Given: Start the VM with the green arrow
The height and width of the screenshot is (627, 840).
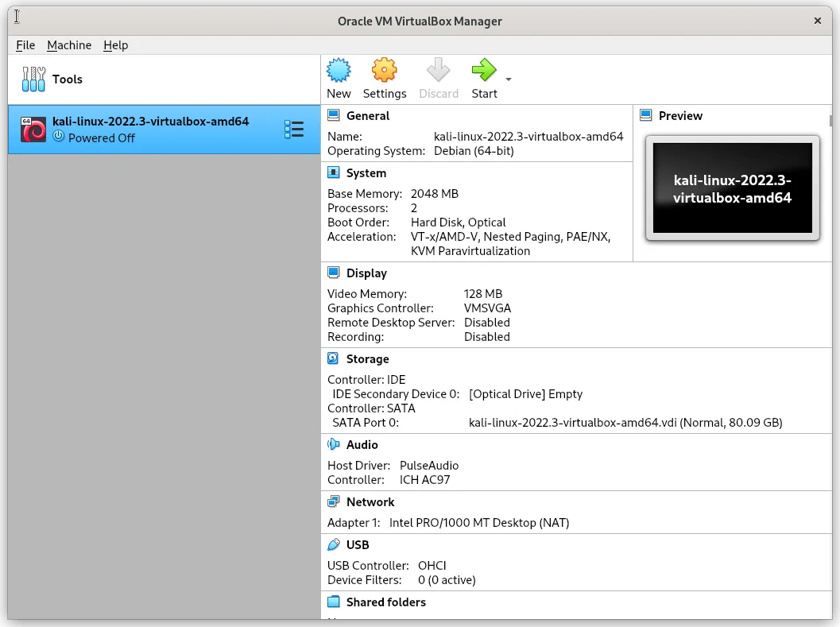Looking at the screenshot, I should click(484, 70).
